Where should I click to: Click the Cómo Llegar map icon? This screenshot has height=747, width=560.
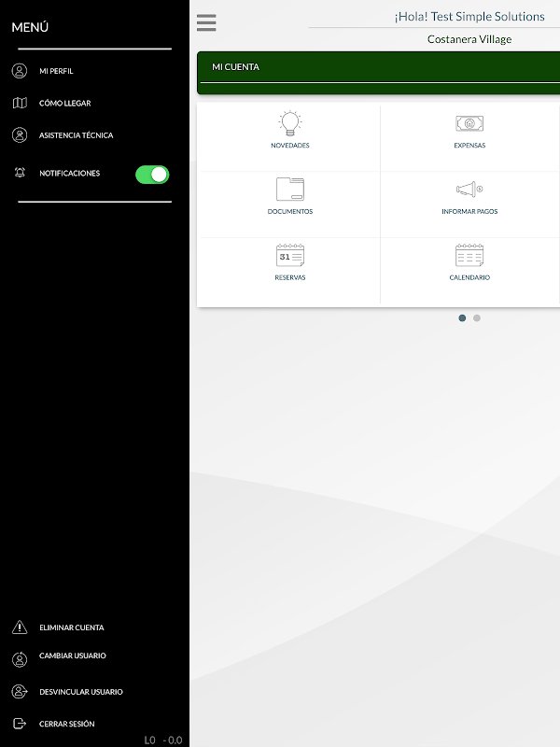coord(20,103)
